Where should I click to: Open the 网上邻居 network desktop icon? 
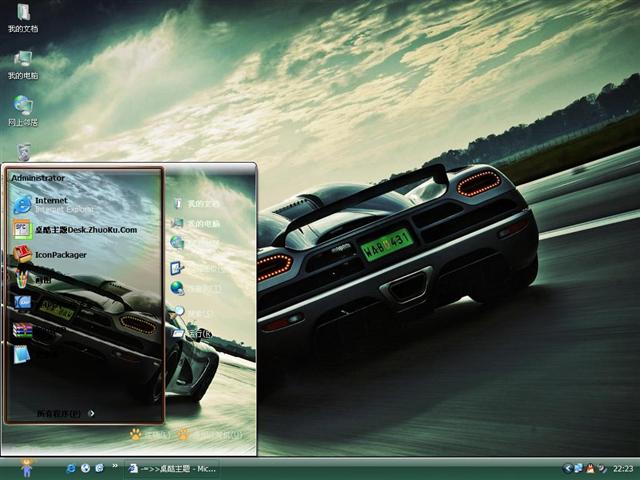23,110
